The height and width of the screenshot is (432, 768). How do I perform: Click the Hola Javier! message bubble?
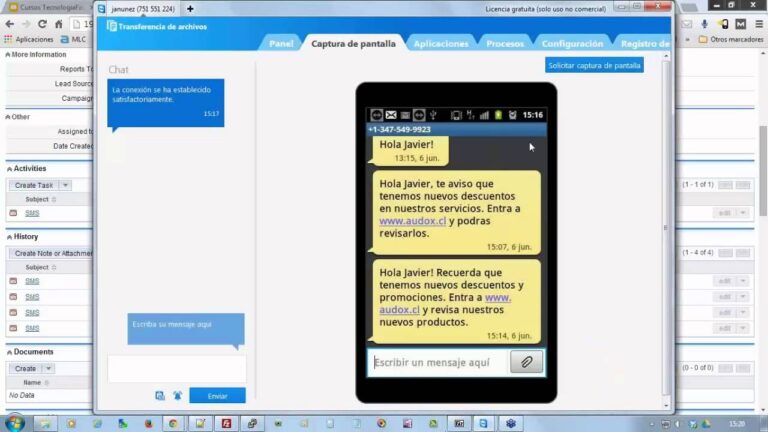pyautogui.click(x=410, y=150)
